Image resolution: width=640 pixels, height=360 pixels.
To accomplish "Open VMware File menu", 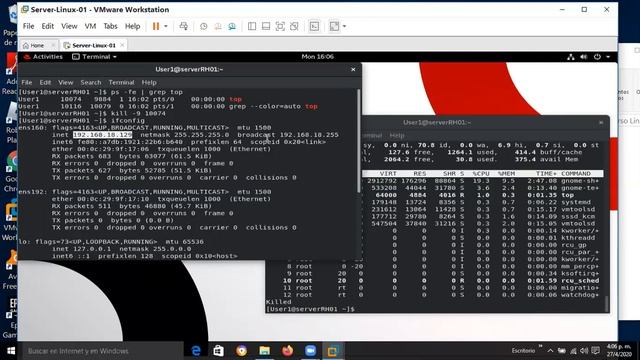I will pos(28,26).
